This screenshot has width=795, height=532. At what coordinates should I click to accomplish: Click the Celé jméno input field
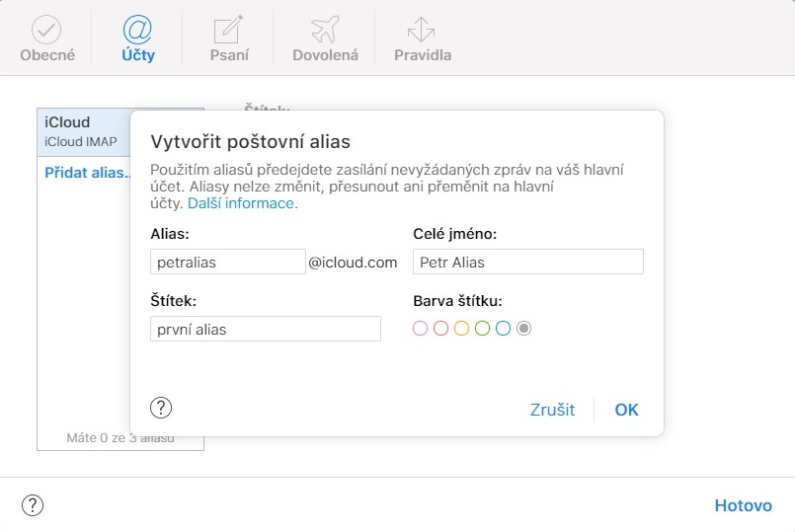point(527,262)
